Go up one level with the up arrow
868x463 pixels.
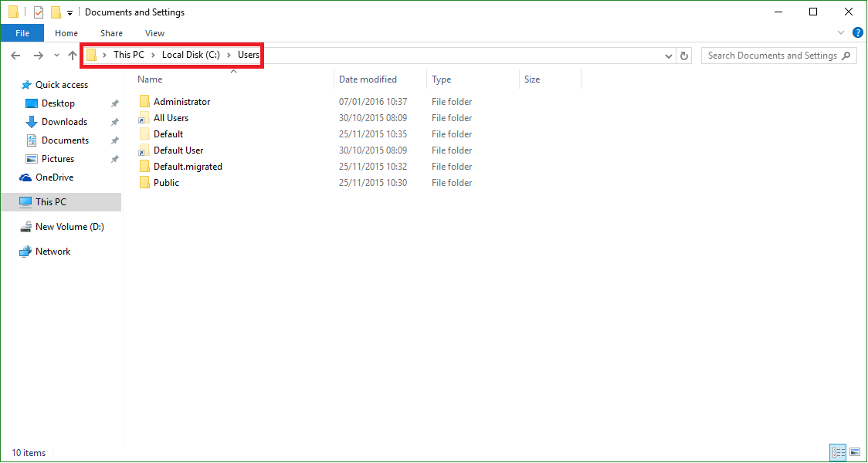[x=73, y=55]
